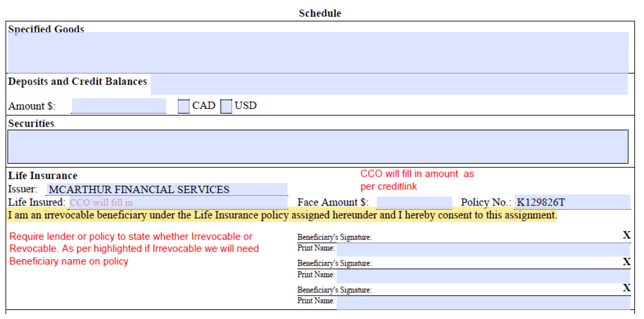The height and width of the screenshot is (319, 644).
Task: Focus the Face Amount $ field
Action: coord(414,203)
